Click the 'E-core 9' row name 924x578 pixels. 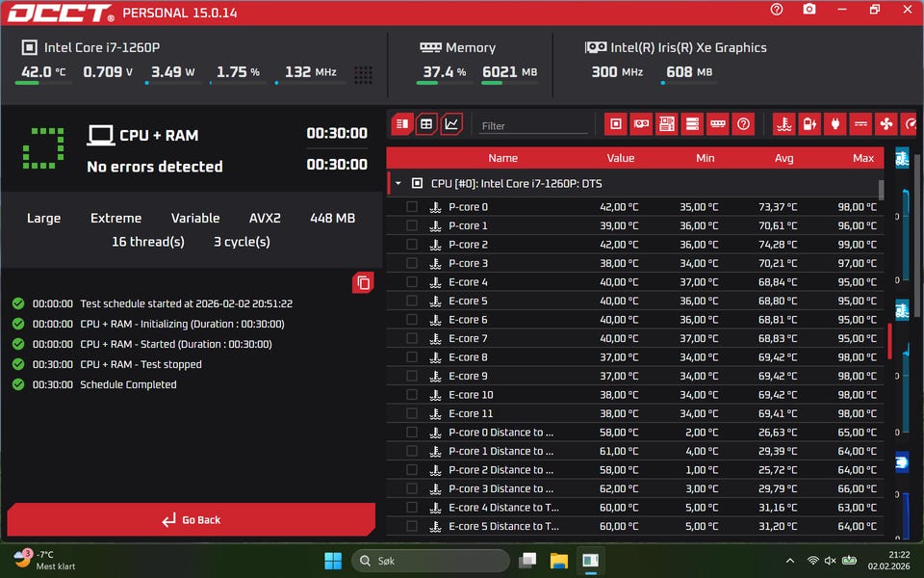click(468, 376)
